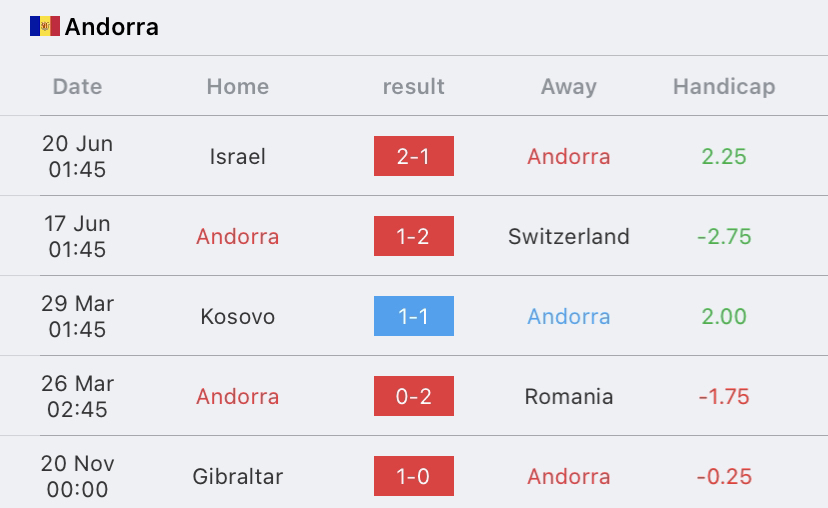The width and height of the screenshot is (828, 508).
Task: Click the Away column header
Action: [569, 87]
